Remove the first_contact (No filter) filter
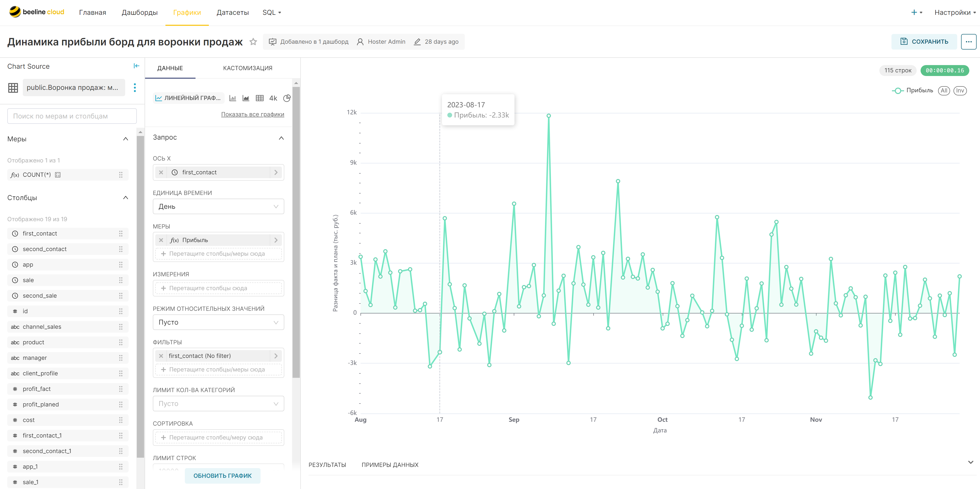 pos(161,356)
